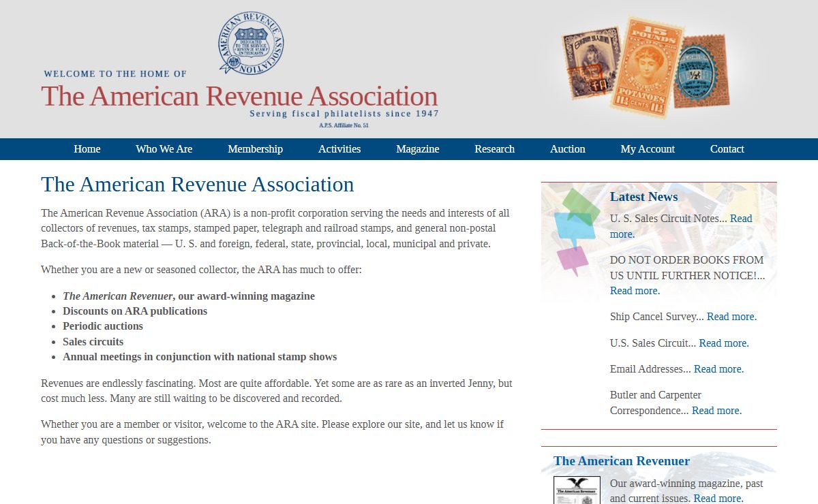This screenshot has width=818, height=504.
Task: Click the bullet 'Annual meetings in conjunction with national stamp shows'
Action: click(x=200, y=357)
